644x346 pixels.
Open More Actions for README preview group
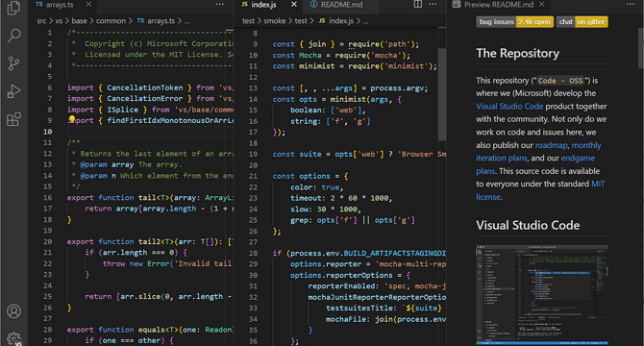point(631,5)
